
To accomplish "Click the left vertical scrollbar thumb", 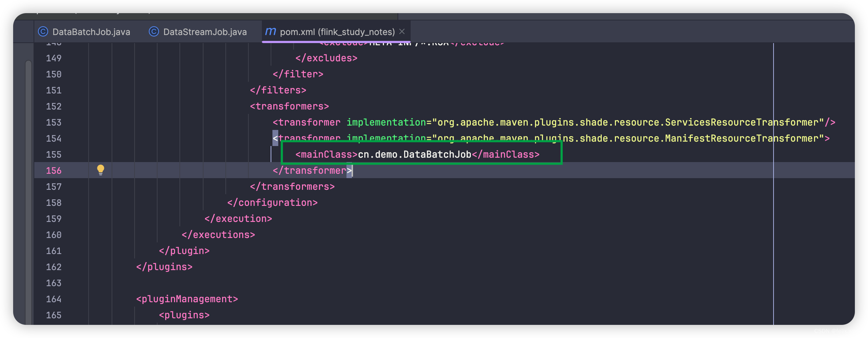I will (28, 193).
